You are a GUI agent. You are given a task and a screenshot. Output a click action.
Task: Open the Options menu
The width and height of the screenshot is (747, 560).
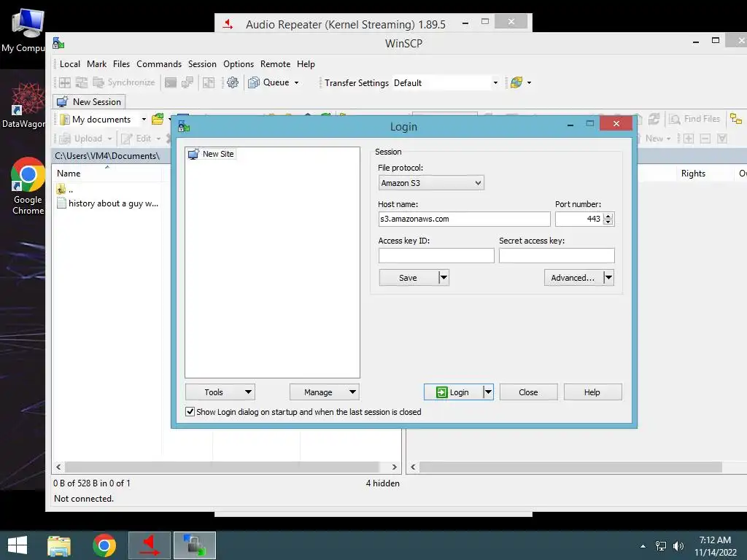point(239,64)
